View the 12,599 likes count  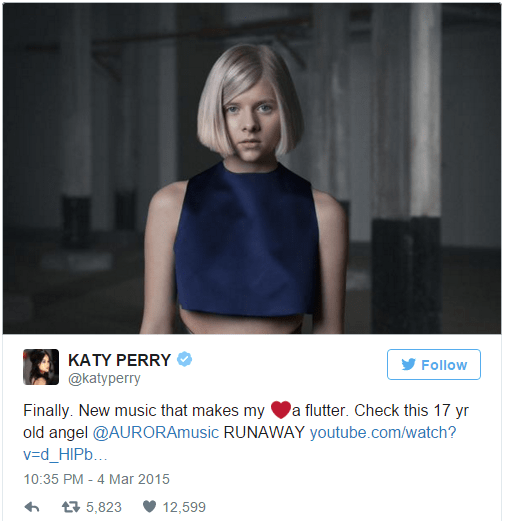click(x=184, y=507)
